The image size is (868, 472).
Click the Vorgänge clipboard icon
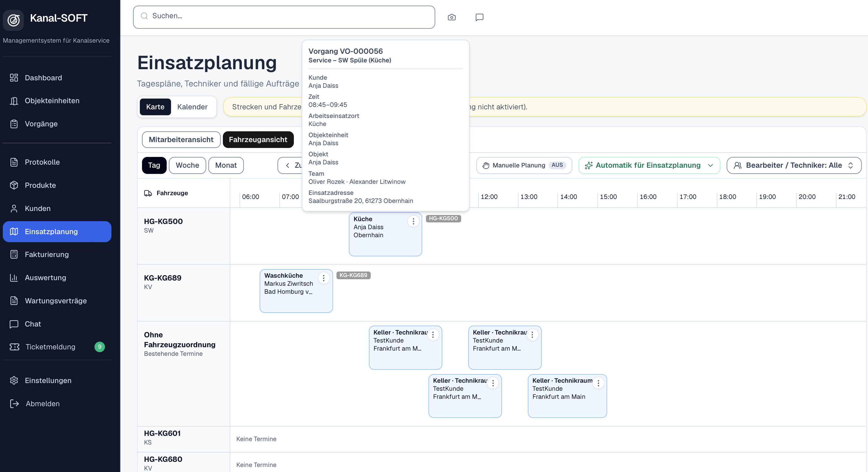[x=14, y=124]
